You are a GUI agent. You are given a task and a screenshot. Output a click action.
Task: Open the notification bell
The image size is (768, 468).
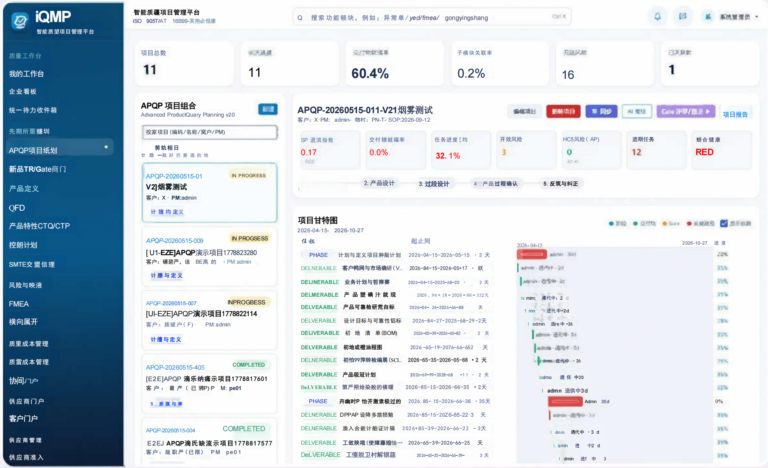pos(657,17)
